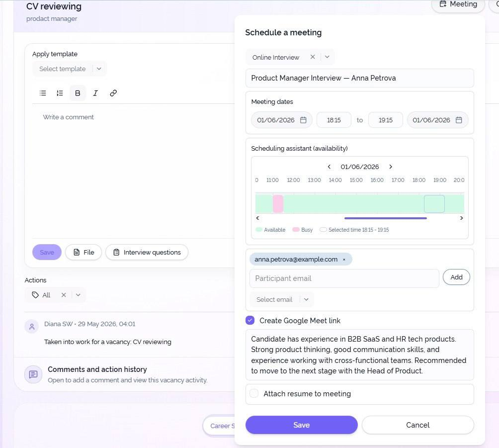Insert a numbered list in the comment
499x448 pixels.
click(x=60, y=93)
